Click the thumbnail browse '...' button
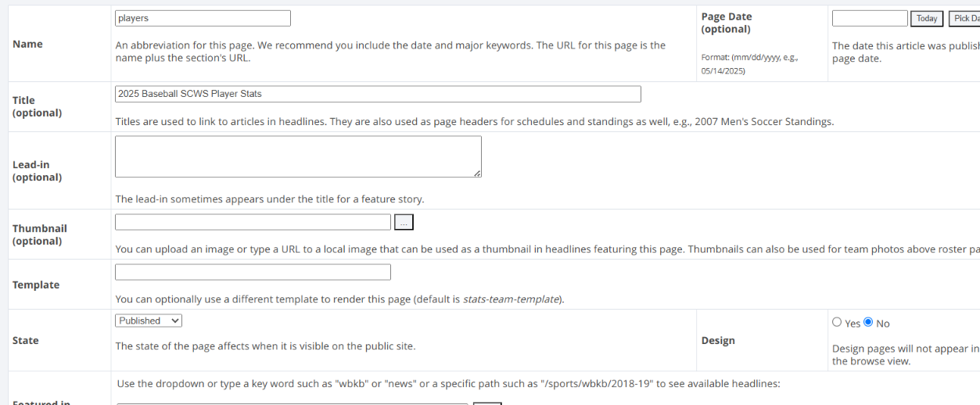 coord(404,223)
